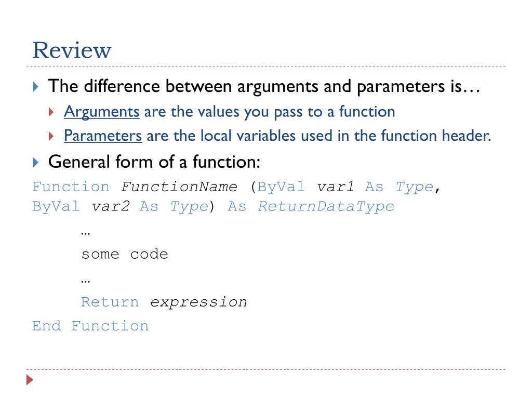Click the 'Return' keyword in code

110,302
